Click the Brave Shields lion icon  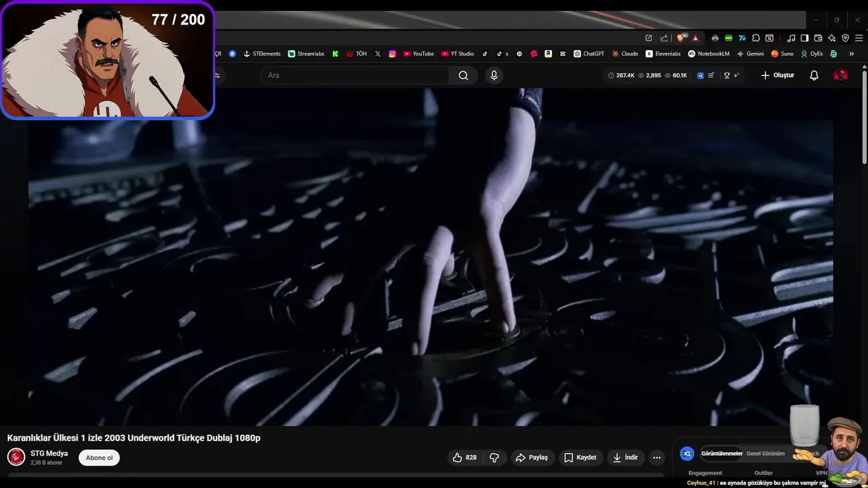point(681,38)
